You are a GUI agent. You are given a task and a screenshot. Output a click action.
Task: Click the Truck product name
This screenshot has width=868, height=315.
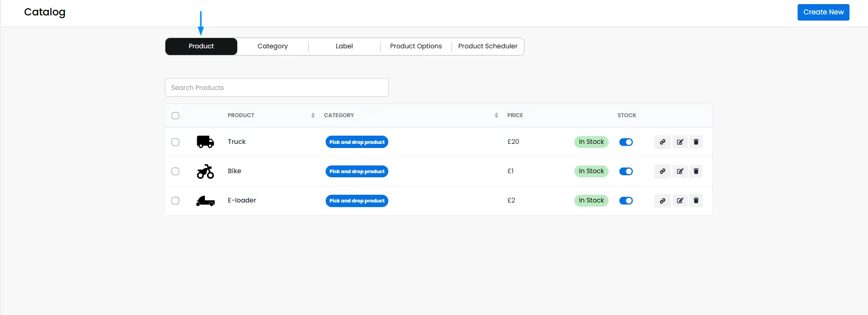point(237,142)
